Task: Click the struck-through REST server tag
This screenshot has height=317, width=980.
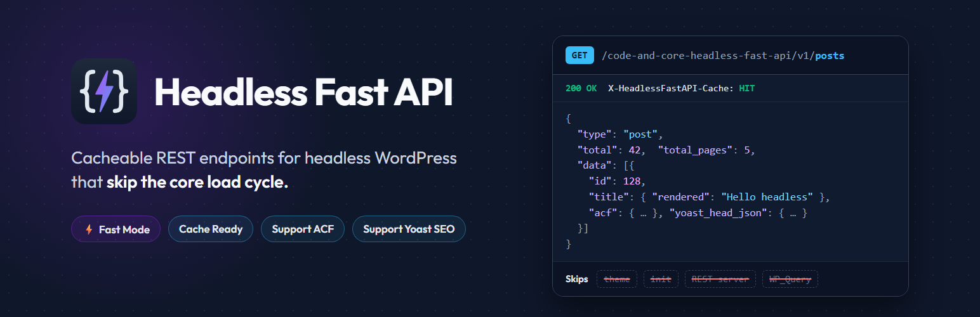Action: pos(720,279)
